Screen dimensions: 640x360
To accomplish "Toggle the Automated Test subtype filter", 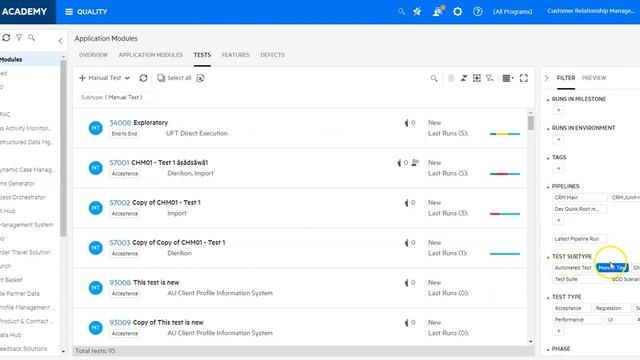I will point(573,268).
